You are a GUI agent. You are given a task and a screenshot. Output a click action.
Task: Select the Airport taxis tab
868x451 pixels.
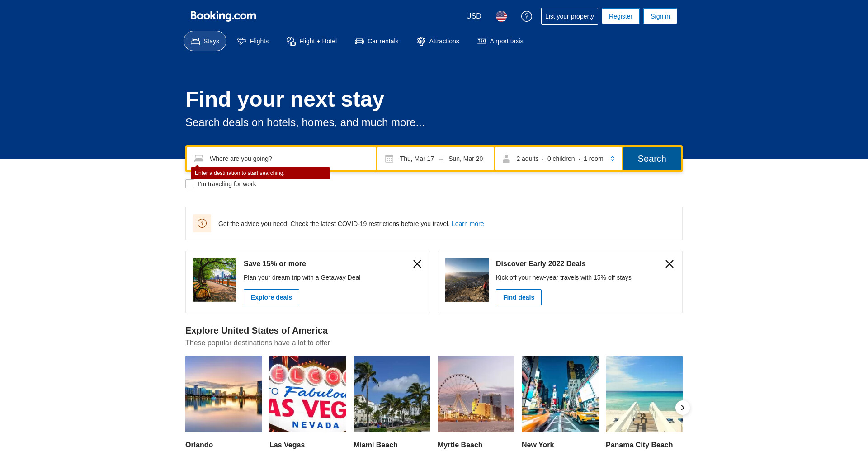pyautogui.click(x=500, y=41)
